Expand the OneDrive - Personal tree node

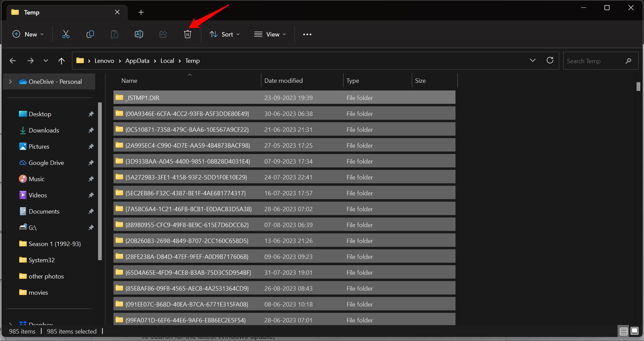tap(10, 81)
